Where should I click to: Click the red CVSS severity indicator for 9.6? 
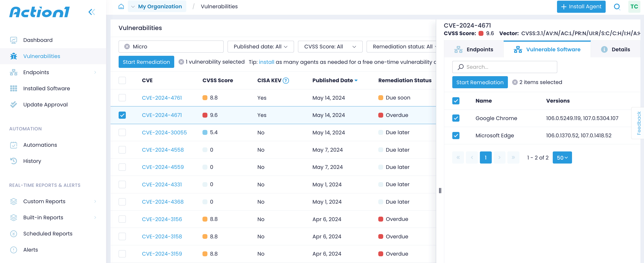(205, 115)
